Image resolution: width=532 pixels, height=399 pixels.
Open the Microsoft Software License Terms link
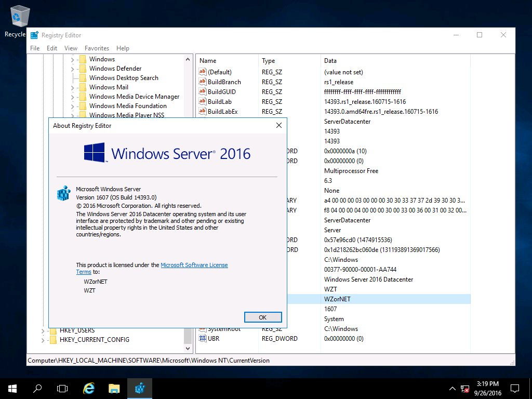152,269
